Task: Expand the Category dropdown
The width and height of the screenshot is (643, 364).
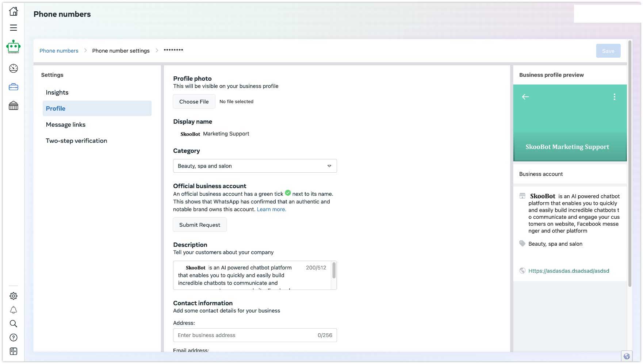Action: [255, 166]
